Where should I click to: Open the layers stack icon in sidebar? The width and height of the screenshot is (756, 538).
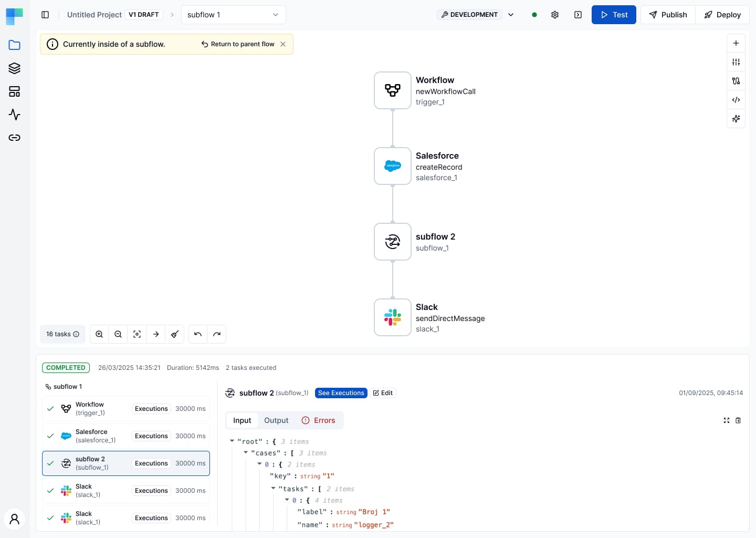tap(14, 68)
